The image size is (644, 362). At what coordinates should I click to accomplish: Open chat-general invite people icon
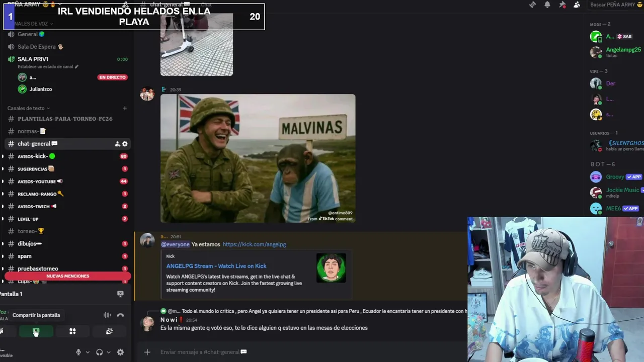pyautogui.click(x=117, y=144)
